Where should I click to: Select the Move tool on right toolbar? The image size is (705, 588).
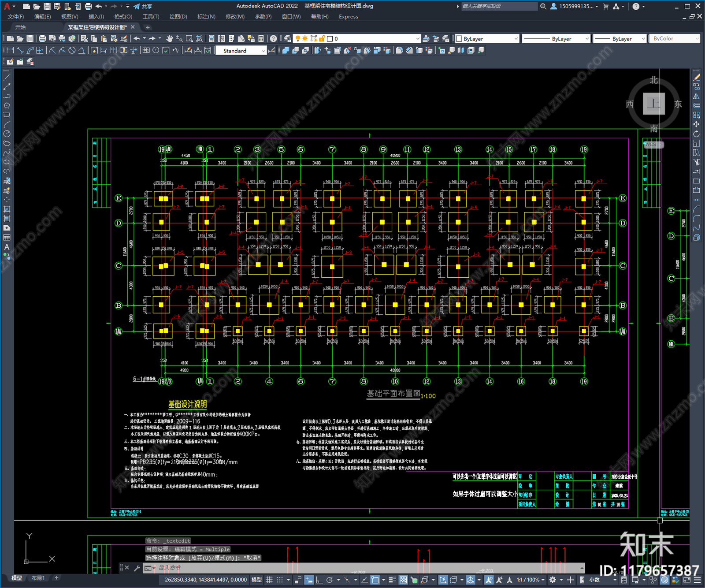tap(696, 124)
